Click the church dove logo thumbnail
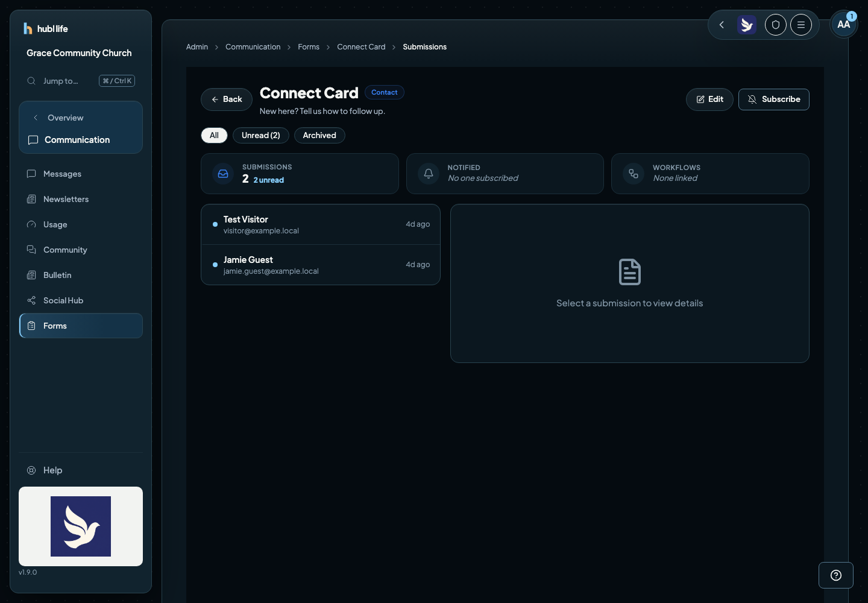The height and width of the screenshot is (603, 868). tap(81, 526)
